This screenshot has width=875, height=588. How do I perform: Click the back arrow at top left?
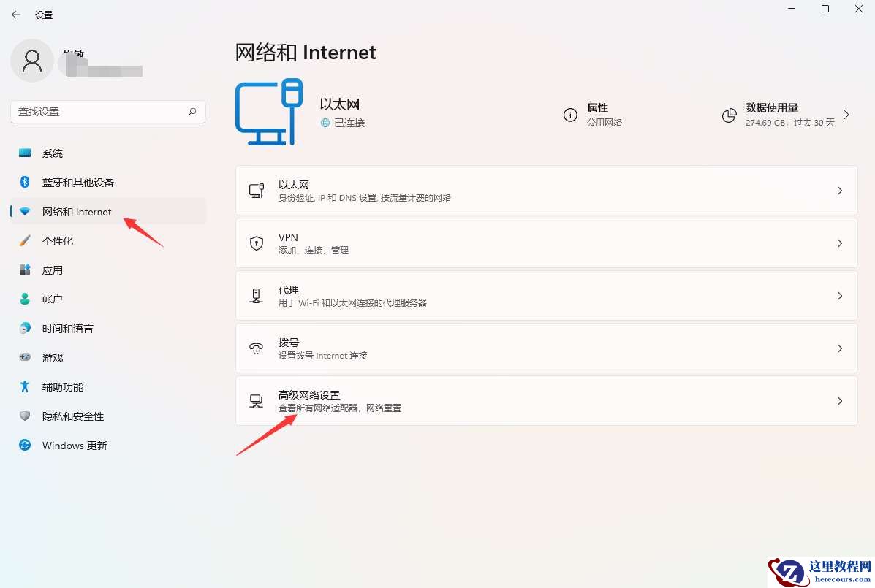[15, 14]
